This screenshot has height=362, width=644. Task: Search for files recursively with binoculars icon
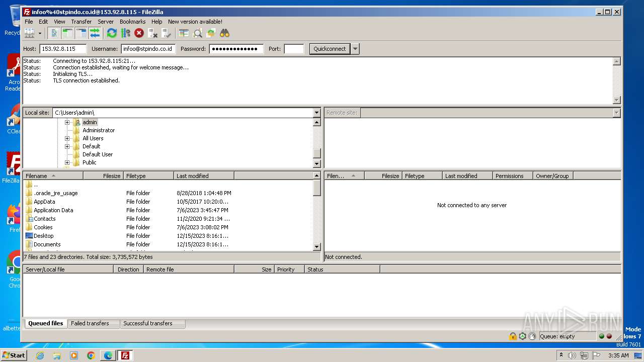coord(224,33)
